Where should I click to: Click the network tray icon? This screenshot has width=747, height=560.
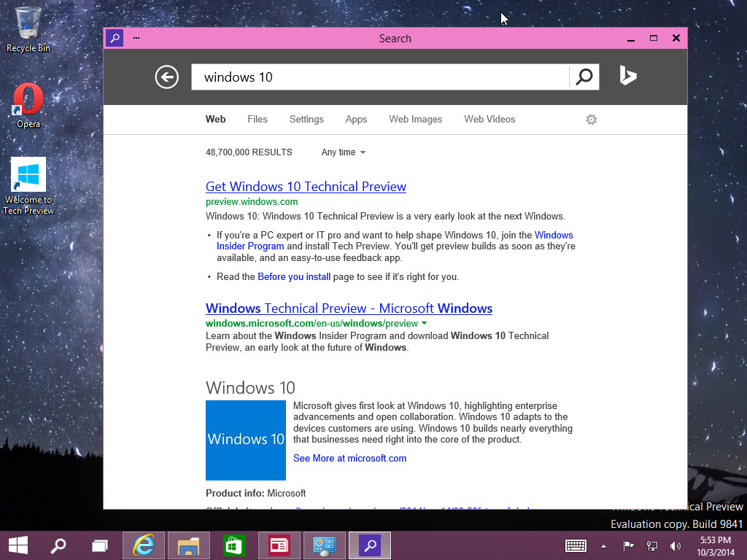651,545
